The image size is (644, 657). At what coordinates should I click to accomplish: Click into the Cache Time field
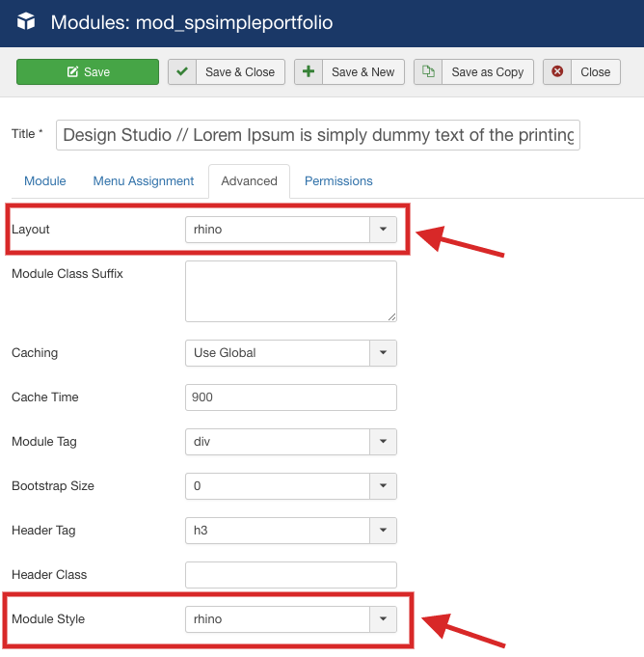click(290, 397)
